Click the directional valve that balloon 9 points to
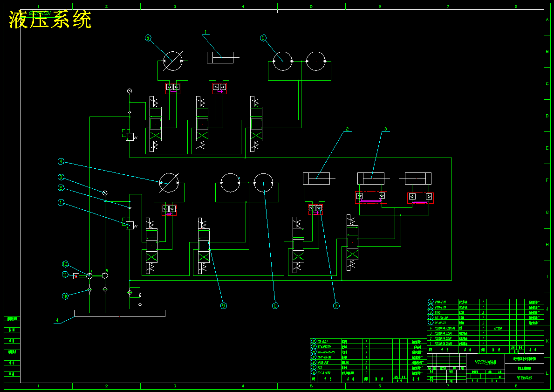Image resolution: width=554 pixels, height=392 pixels. (204, 246)
